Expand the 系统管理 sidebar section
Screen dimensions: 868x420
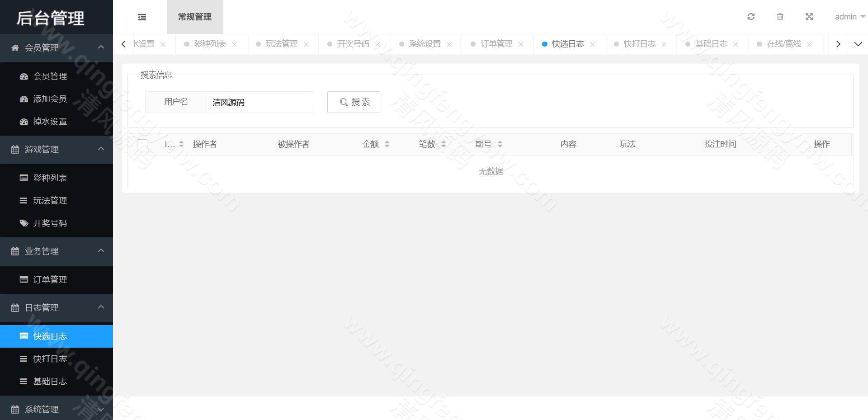101,409
